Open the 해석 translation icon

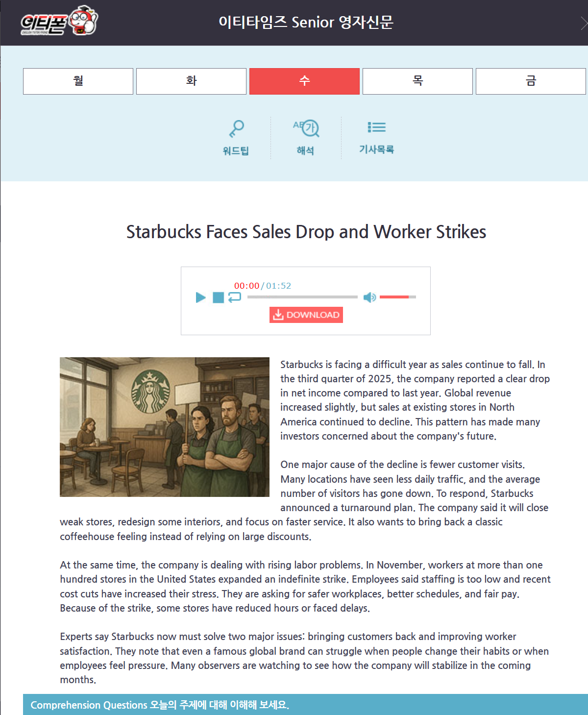pyautogui.click(x=306, y=129)
